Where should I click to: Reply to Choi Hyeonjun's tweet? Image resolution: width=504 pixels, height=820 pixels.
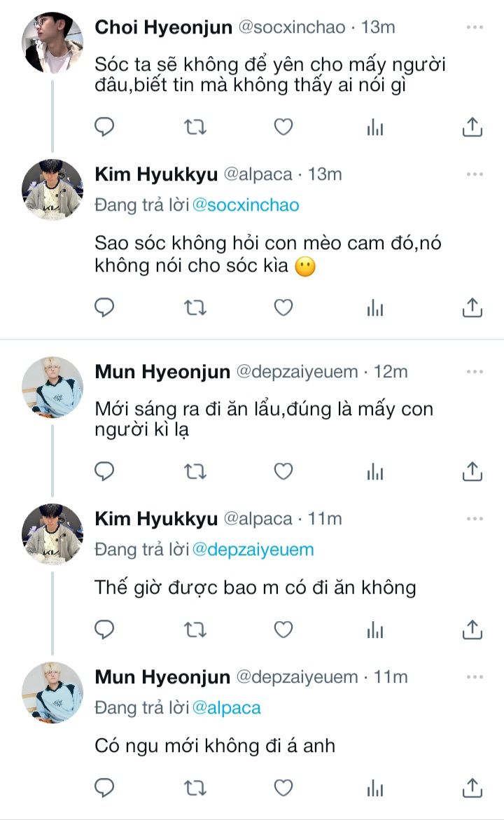tap(104, 127)
